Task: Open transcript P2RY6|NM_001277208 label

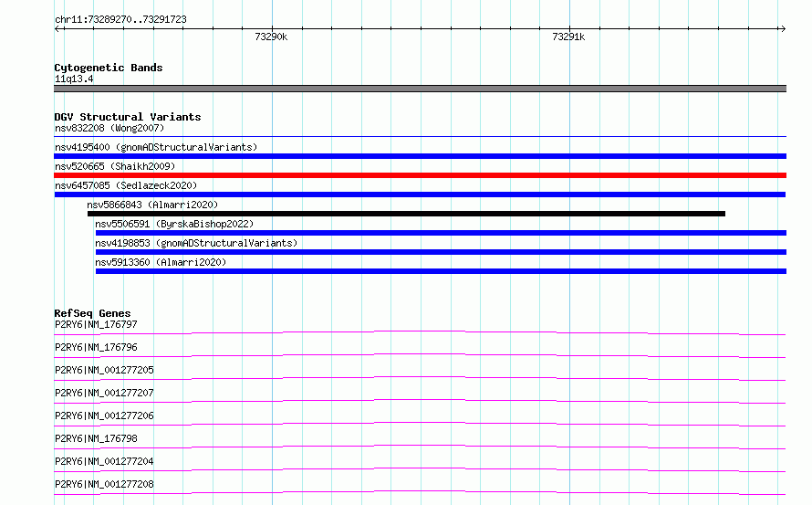Action: pyautogui.click(x=104, y=484)
